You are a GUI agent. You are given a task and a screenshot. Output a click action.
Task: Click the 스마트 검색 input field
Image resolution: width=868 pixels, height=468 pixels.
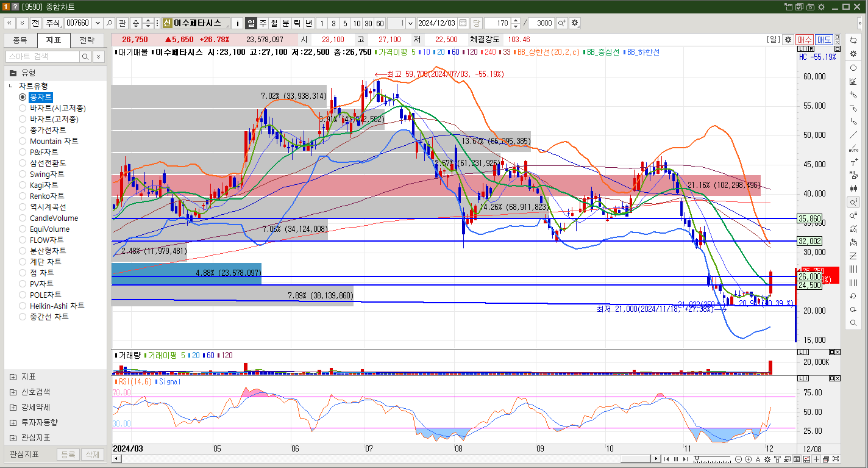(43, 56)
